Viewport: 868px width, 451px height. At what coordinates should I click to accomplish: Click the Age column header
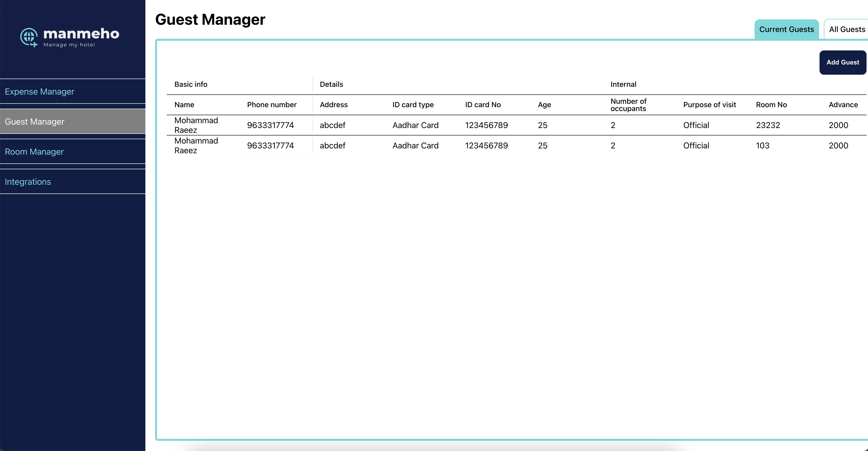pos(544,105)
